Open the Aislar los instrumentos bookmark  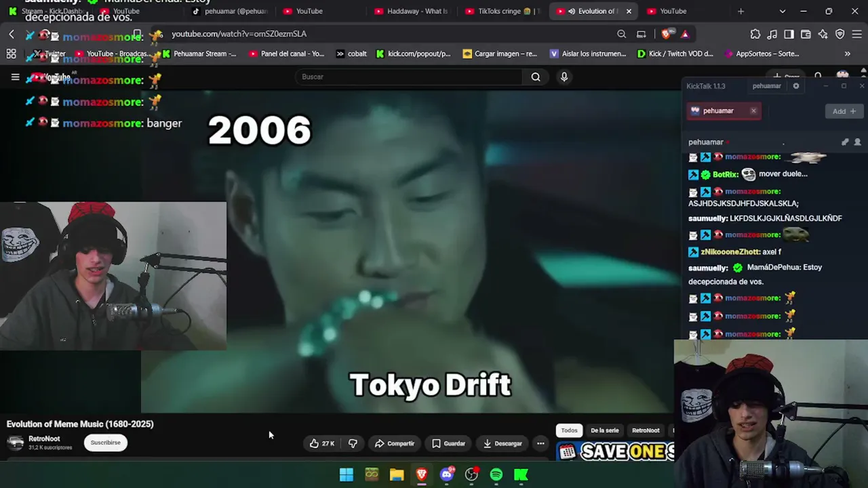tap(588, 54)
